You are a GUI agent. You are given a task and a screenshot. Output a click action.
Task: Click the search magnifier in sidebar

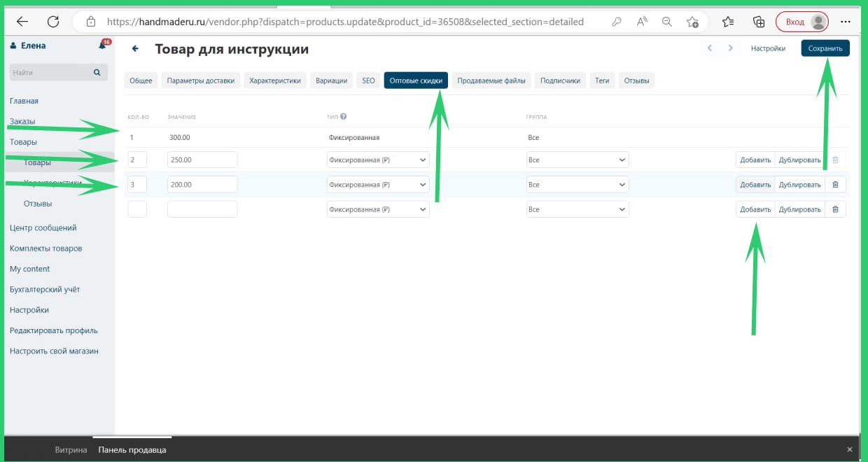pyautogui.click(x=97, y=72)
